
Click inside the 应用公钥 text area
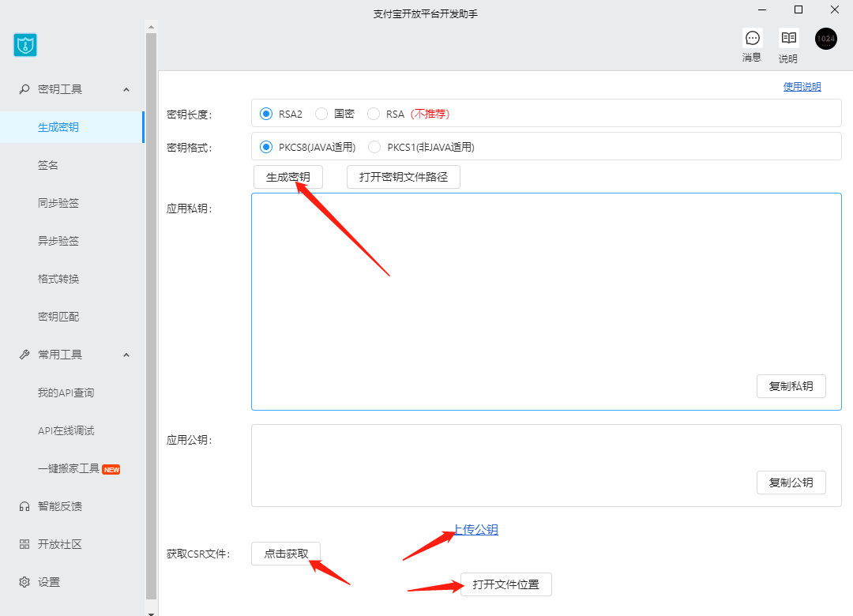click(547, 466)
